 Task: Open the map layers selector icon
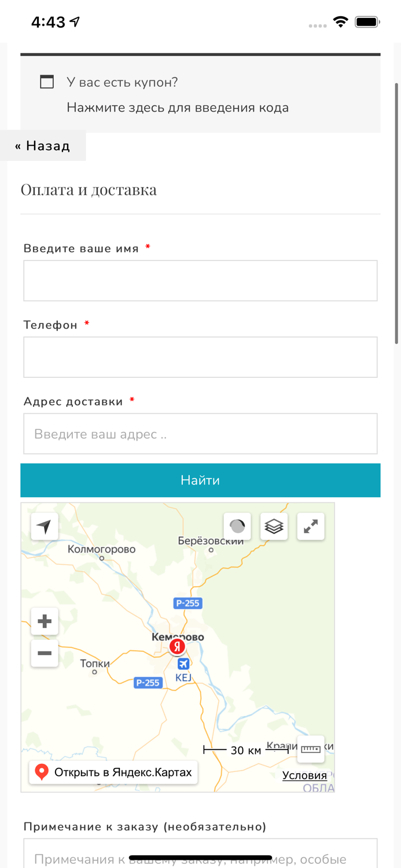point(274,526)
